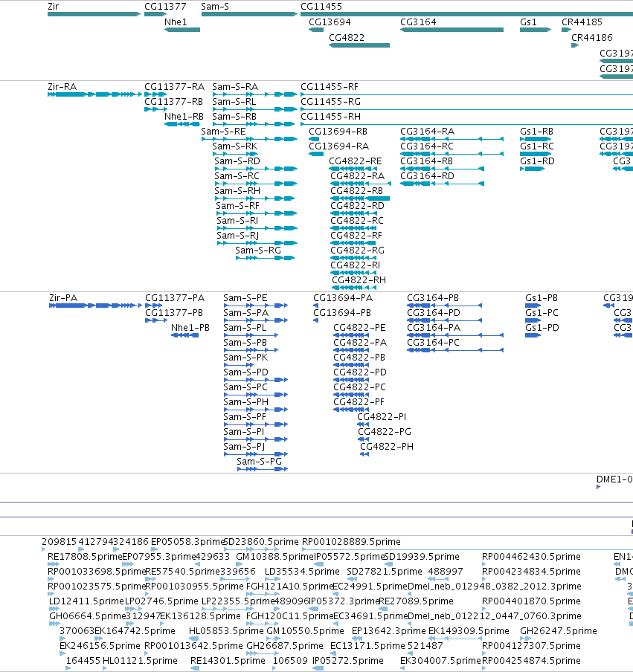The image size is (633, 672).
Task: Click the Gs1-RD transcript
Action: [x=533, y=169]
